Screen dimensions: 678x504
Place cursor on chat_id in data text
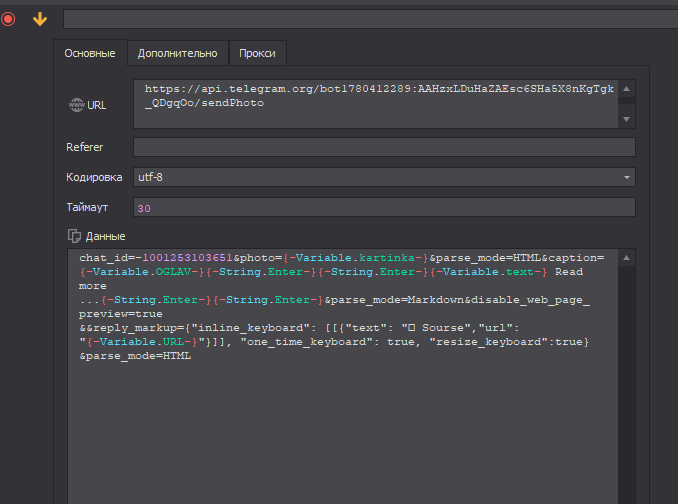(x=104, y=258)
